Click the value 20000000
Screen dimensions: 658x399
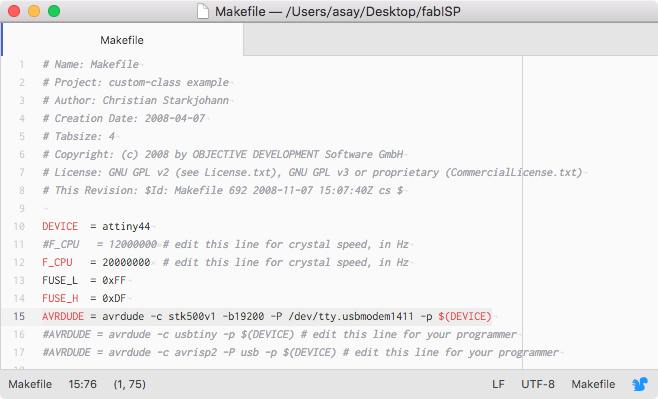tap(126, 263)
